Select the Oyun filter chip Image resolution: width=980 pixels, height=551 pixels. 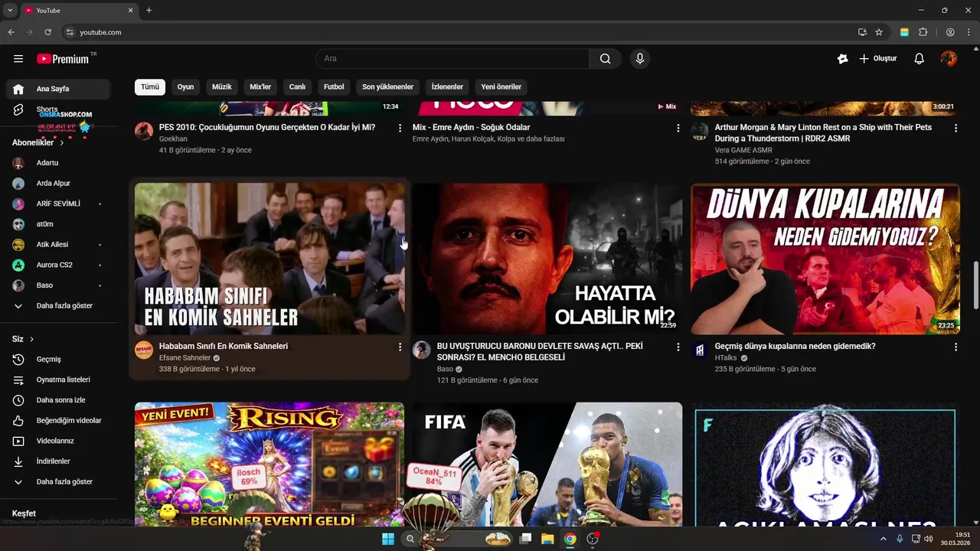tap(185, 86)
